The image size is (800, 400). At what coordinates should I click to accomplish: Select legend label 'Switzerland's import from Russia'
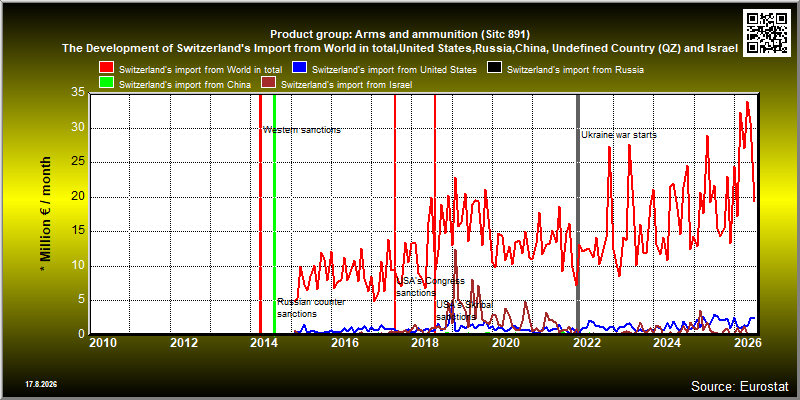575,69
